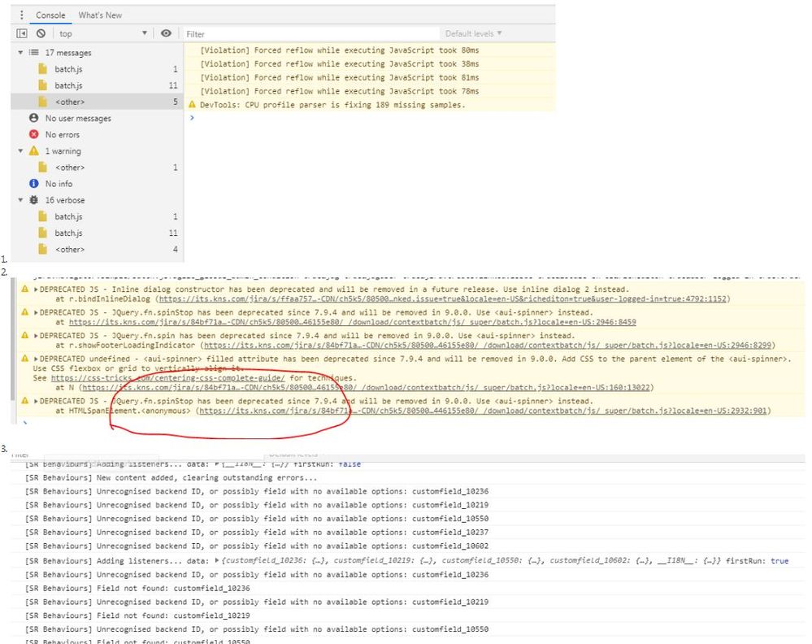Click the Forced reflow took 81ms violation message

click(339, 77)
